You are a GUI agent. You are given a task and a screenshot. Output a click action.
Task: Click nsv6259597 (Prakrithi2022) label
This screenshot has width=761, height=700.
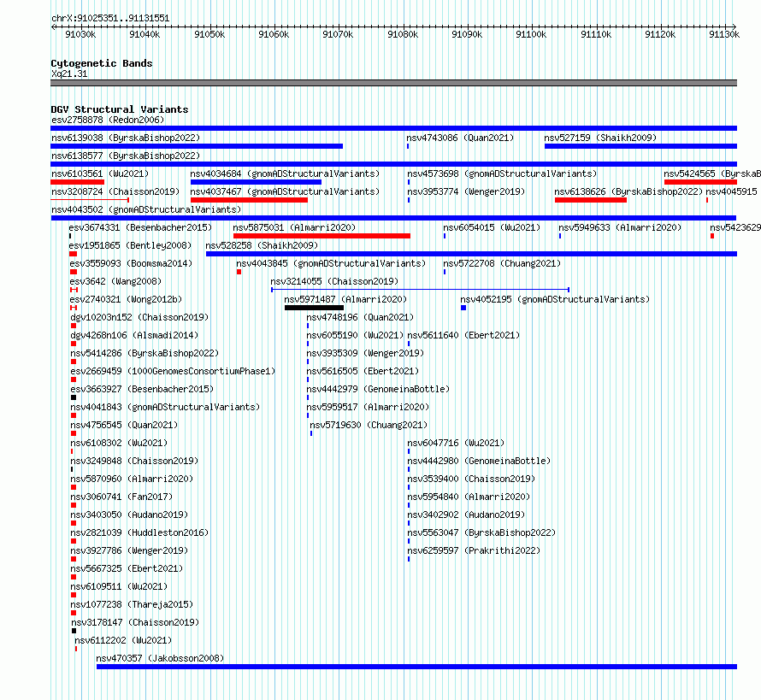474,550
